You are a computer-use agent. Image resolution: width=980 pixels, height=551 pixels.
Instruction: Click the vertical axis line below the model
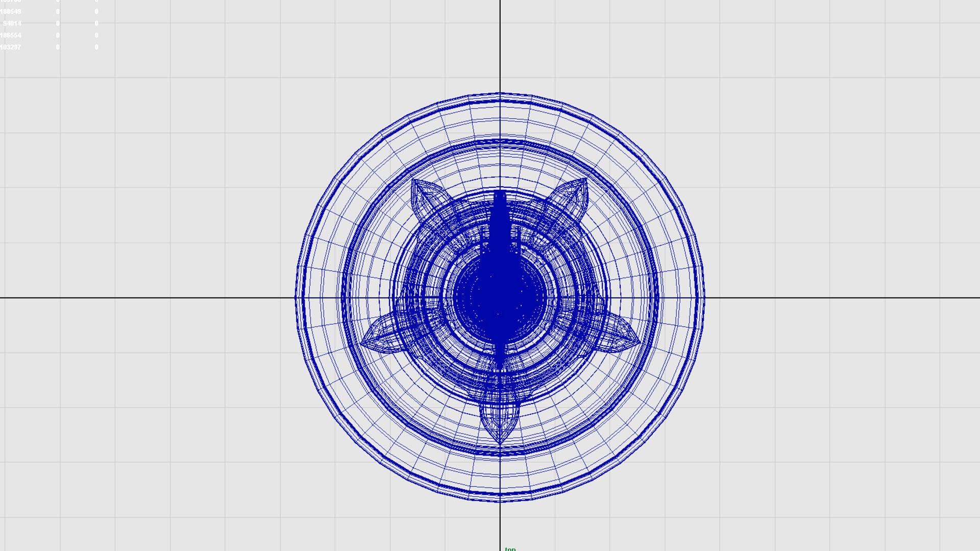tap(500, 525)
